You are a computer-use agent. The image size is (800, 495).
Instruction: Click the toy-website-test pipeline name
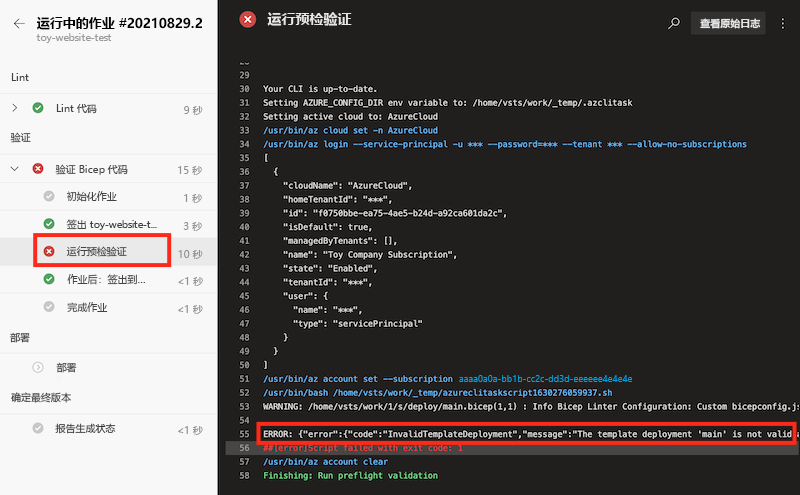tap(73, 38)
